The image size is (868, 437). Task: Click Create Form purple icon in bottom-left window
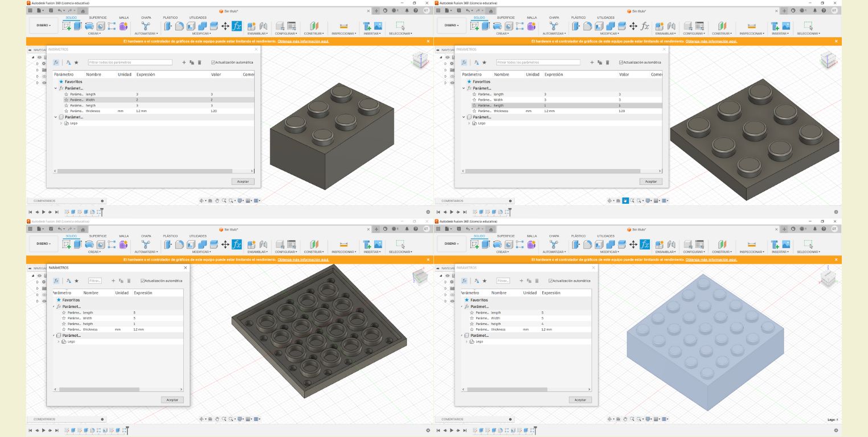124,245
